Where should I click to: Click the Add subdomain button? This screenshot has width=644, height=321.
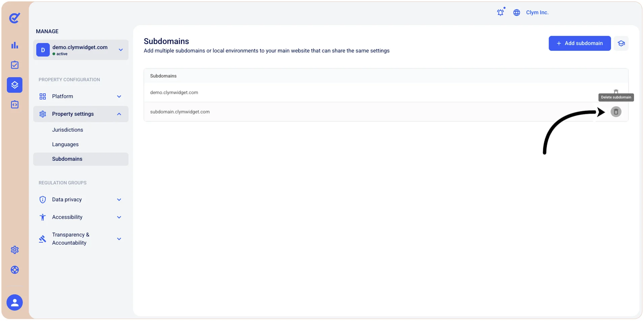(579, 43)
